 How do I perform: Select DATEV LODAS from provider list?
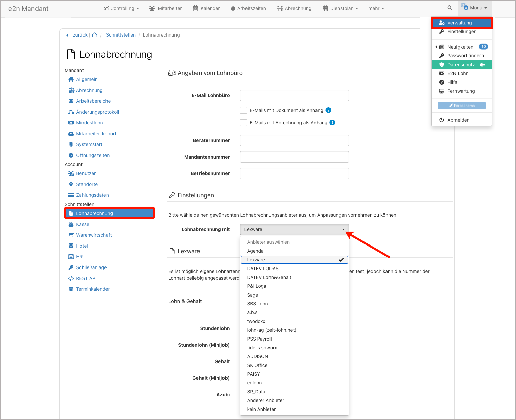coord(263,269)
